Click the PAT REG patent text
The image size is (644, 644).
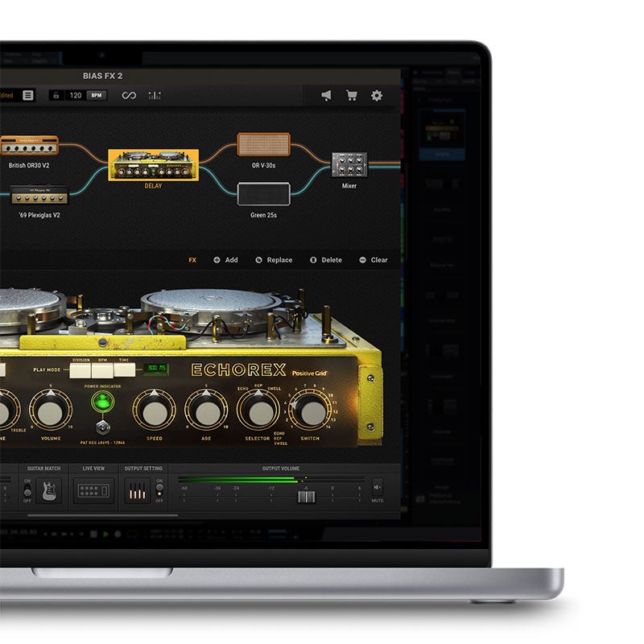(103, 443)
